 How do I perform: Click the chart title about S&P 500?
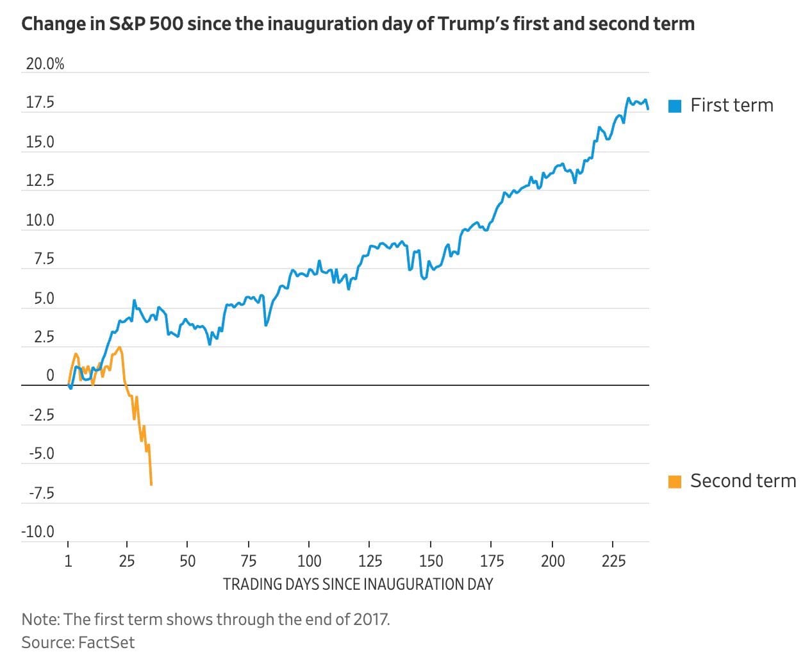(x=358, y=24)
